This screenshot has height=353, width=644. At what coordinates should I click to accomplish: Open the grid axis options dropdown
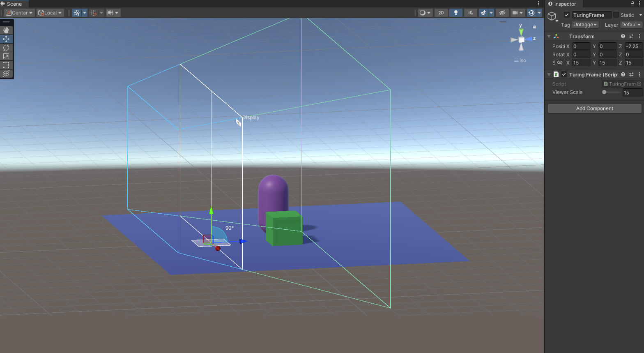85,13
